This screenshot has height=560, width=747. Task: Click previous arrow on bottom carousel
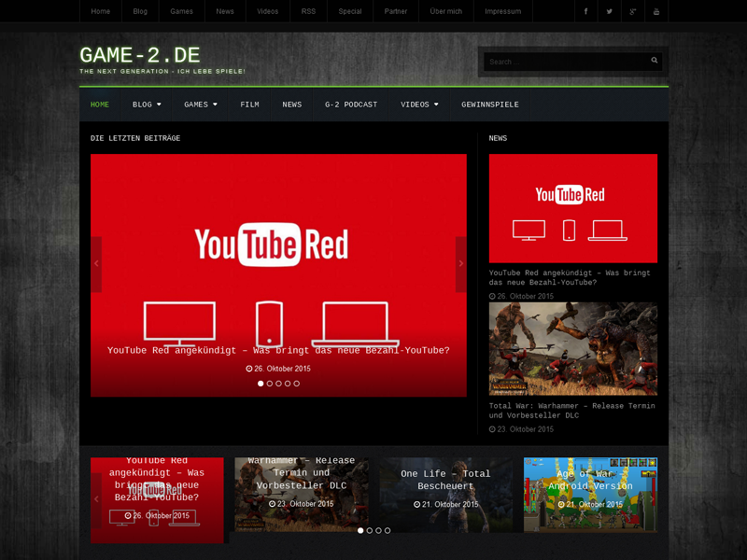(x=96, y=499)
